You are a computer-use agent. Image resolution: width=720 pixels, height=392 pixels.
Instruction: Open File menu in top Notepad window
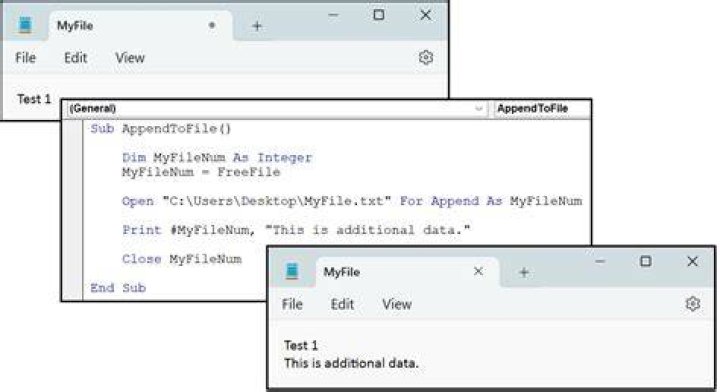click(x=25, y=58)
